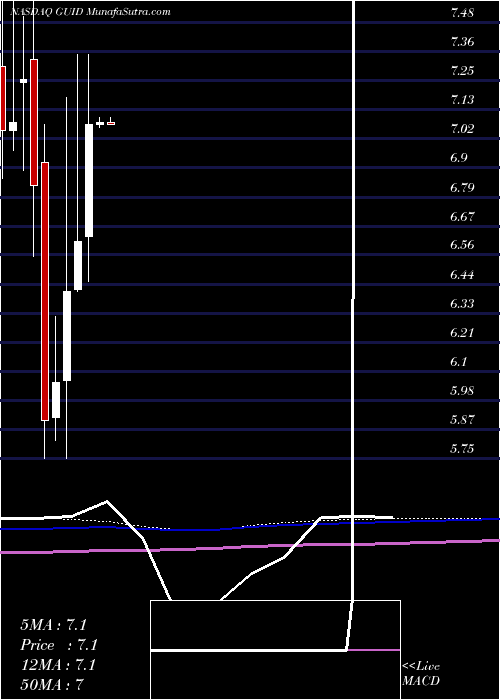Image resolution: width=500 pixels, height=700 pixels.
Task: Select the last small red candle near 7.02
Action: [111, 123]
